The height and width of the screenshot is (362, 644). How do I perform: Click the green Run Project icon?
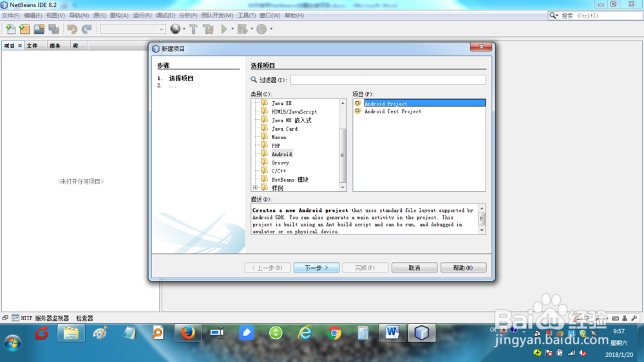[224, 29]
